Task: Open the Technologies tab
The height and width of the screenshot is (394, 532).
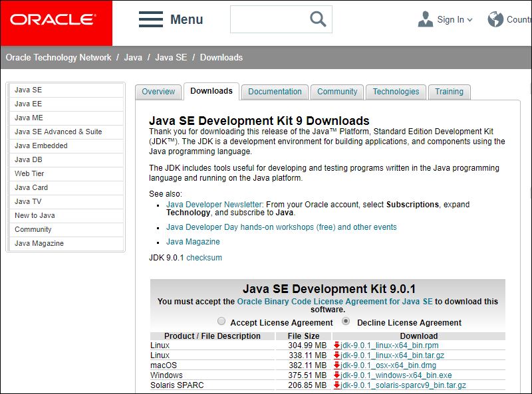Action: pyautogui.click(x=396, y=92)
